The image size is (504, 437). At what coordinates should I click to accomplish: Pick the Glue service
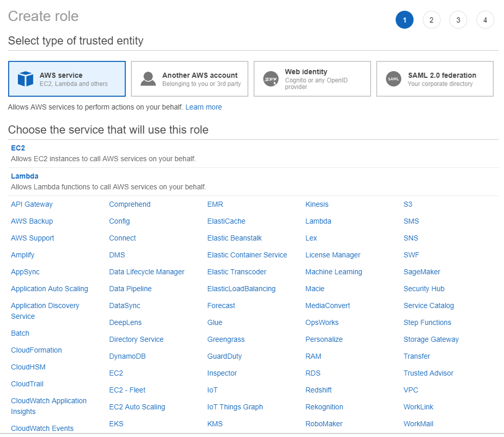pyautogui.click(x=215, y=323)
